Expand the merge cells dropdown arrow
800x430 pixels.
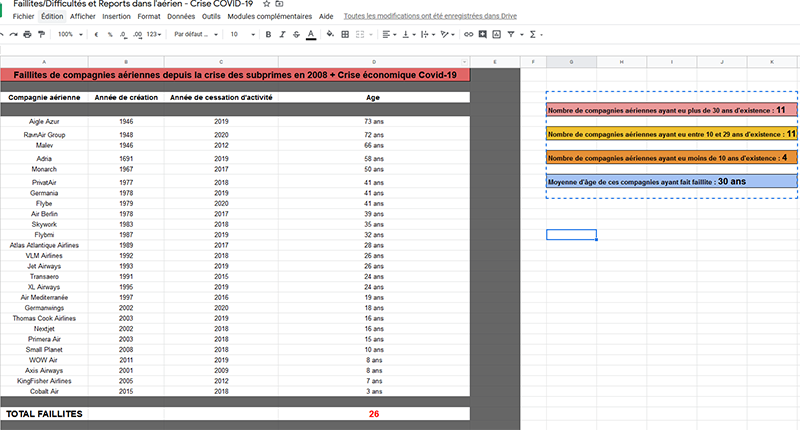[x=371, y=35]
